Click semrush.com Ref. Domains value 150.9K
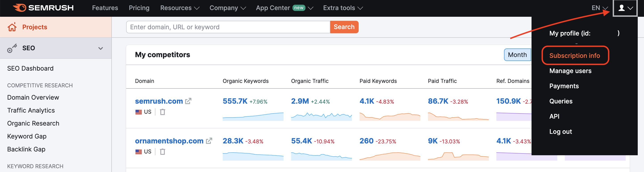 [x=508, y=101]
